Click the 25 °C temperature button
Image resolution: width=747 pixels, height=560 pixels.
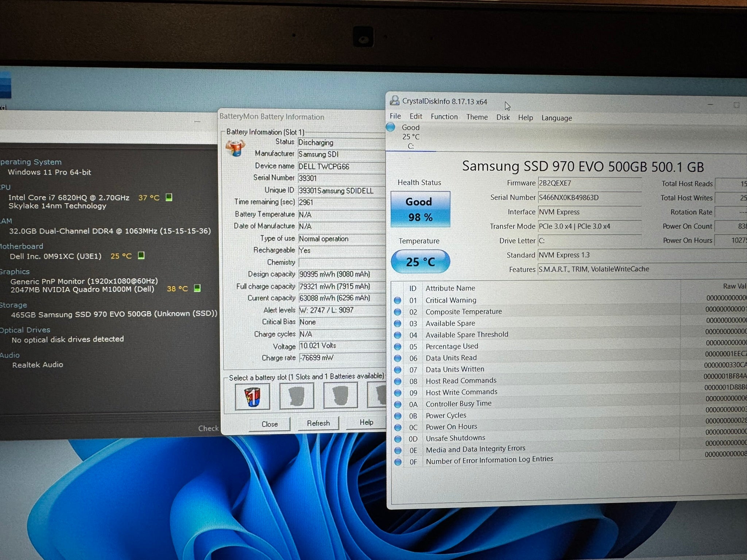tap(420, 261)
